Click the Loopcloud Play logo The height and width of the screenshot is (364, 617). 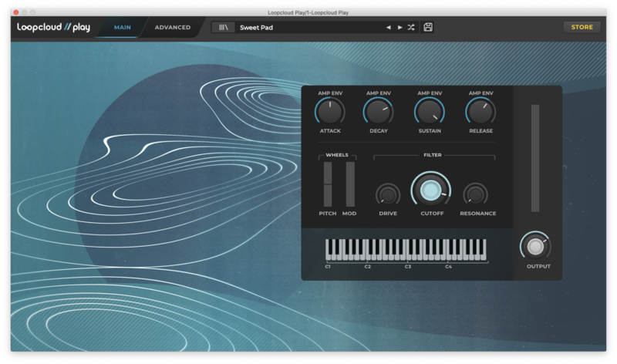pyautogui.click(x=54, y=27)
